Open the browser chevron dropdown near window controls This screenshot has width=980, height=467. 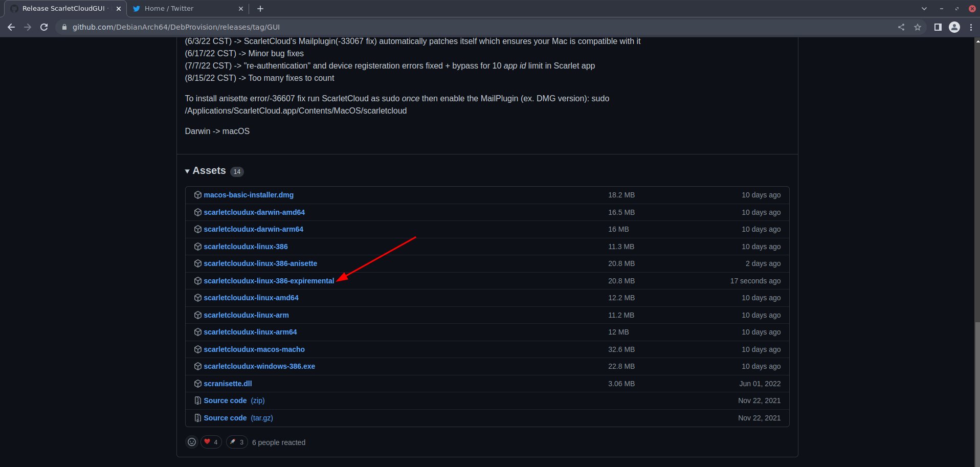coord(924,9)
